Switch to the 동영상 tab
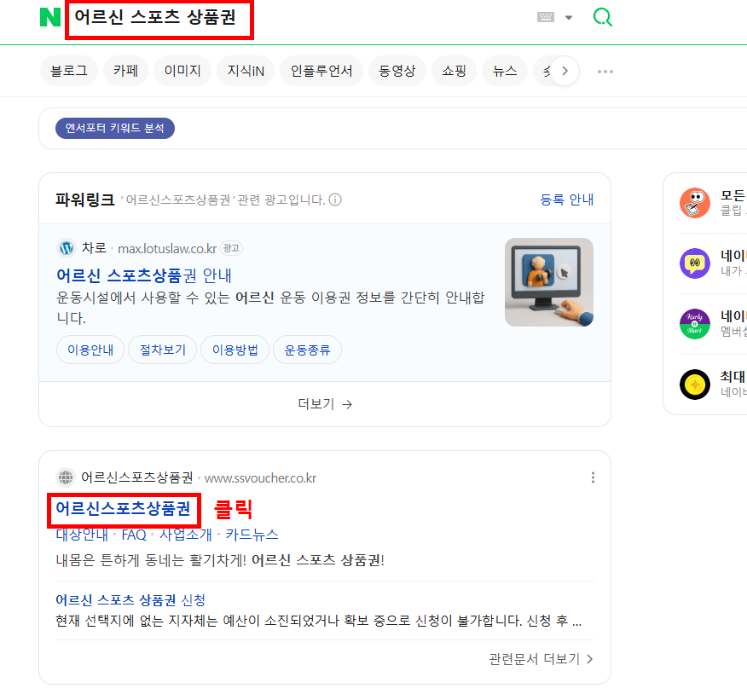Image resolution: width=747 pixels, height=700 pixels. (397, 71)
